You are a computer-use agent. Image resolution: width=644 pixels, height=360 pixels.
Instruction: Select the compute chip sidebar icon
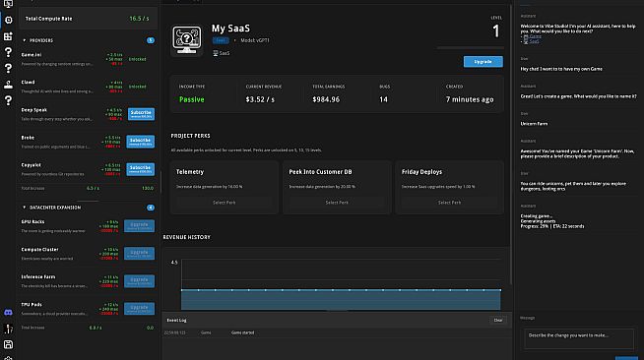(8, 20)
